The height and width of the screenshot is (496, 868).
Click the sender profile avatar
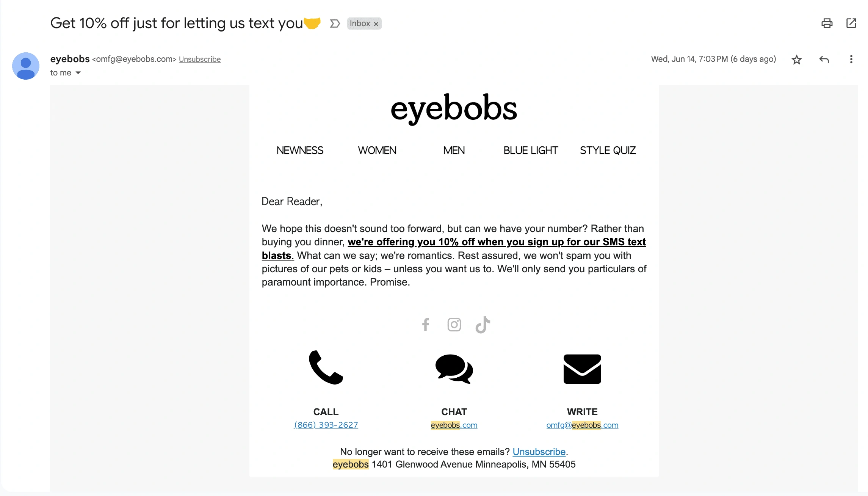coord(26,66)
